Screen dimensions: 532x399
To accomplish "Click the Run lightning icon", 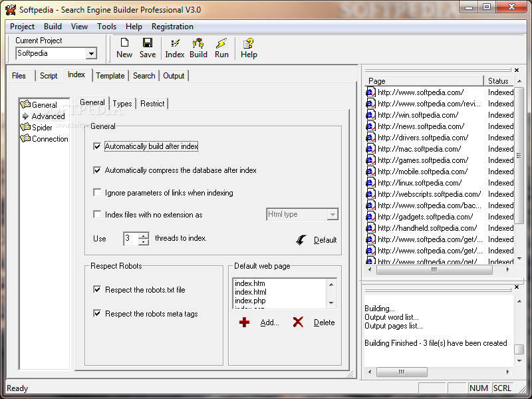I will pyautogui.click(x=221, y=43).
